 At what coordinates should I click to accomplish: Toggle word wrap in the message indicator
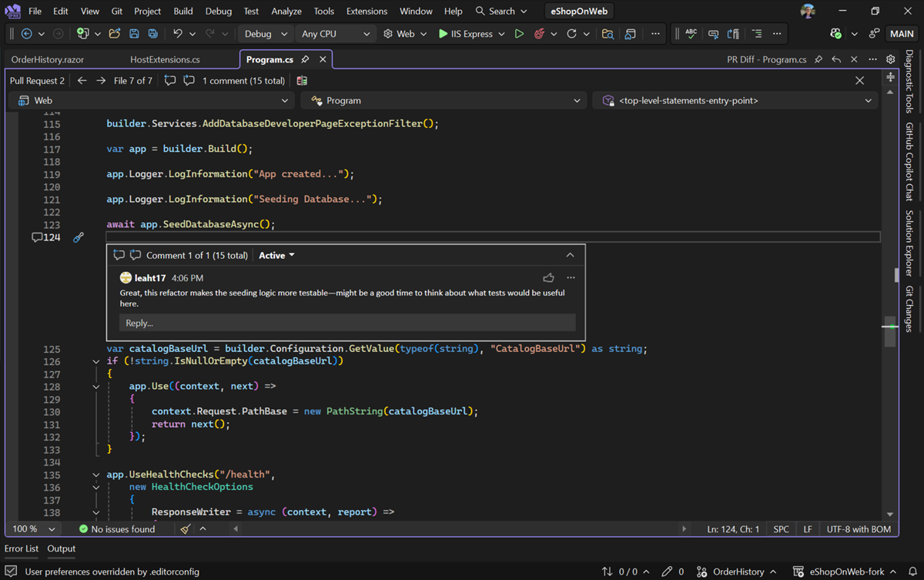point(757,32)
